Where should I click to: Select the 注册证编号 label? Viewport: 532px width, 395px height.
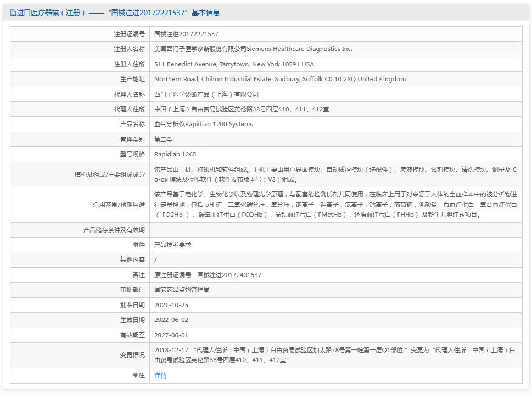tap(129, 34)
